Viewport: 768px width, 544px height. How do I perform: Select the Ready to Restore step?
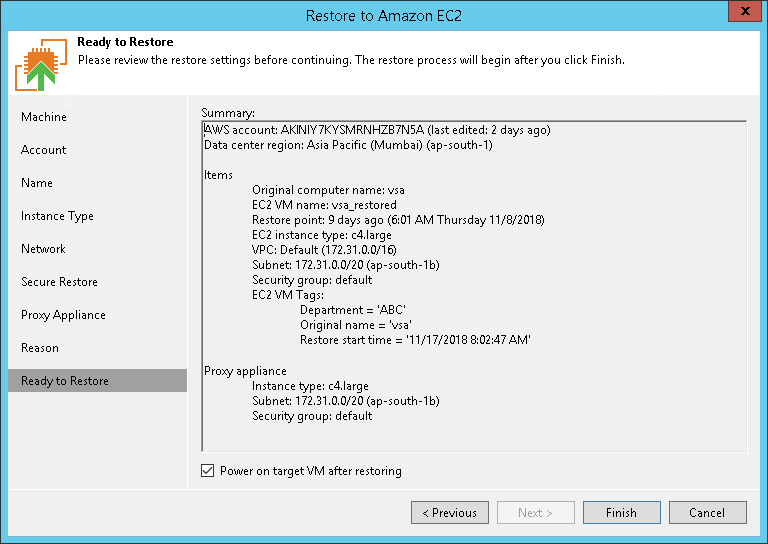pos(65,381)
